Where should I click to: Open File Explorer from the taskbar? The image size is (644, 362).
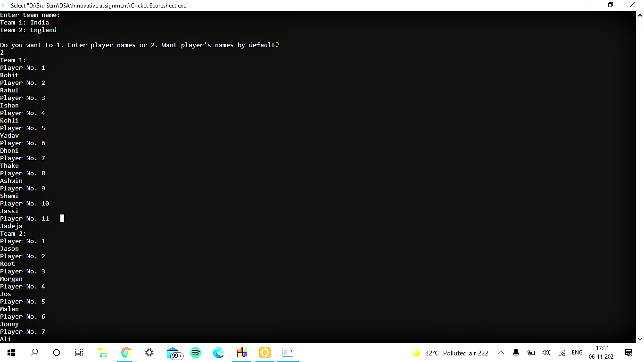pyautogui.click(x=103, y=353)
